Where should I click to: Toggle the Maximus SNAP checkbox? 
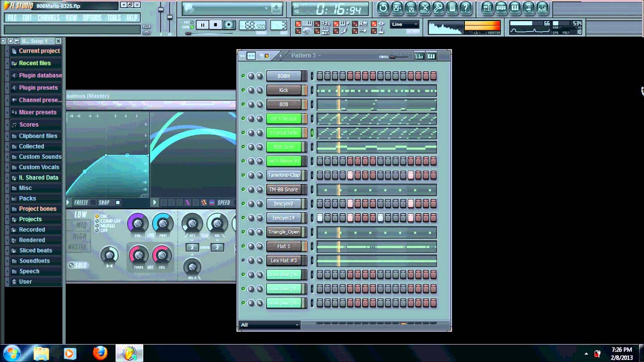pyautogui.click(x=118, y=203)
